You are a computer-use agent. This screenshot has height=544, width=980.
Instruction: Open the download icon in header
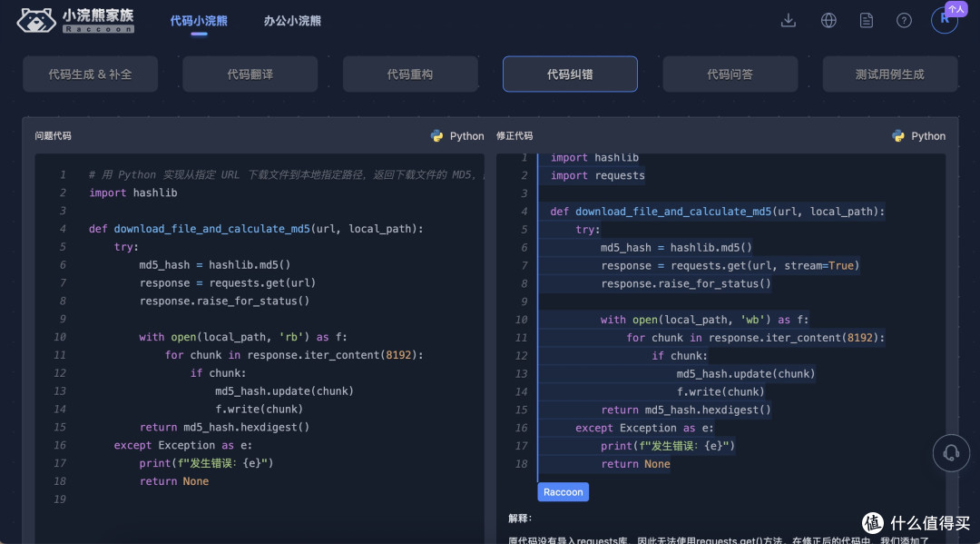(789, 20)
